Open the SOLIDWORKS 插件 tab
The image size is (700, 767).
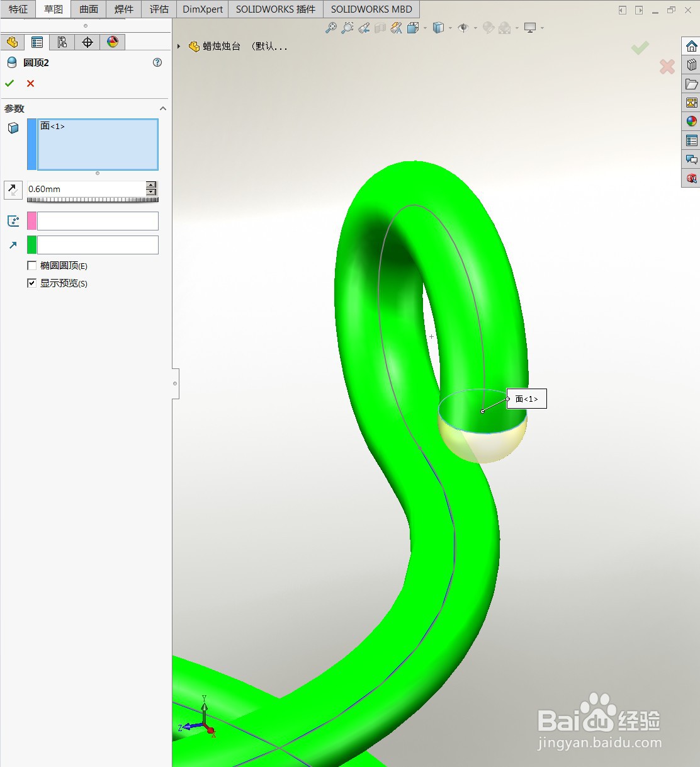click(276, 9)
